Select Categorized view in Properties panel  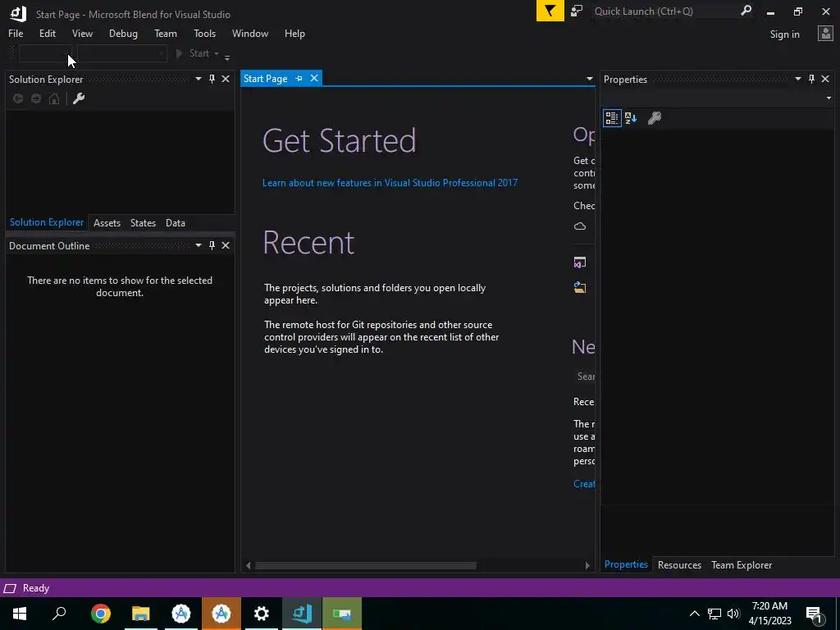click(x=612, y=118)
